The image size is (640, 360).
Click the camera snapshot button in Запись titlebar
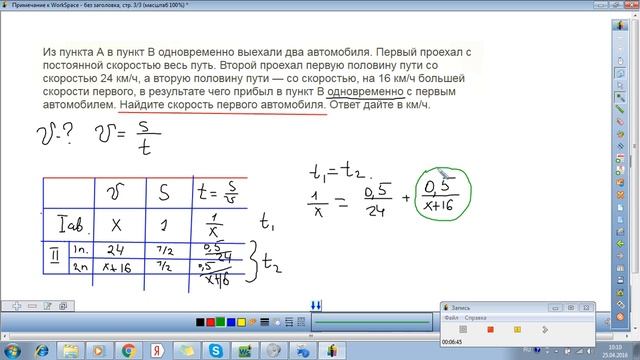[571, 308]
